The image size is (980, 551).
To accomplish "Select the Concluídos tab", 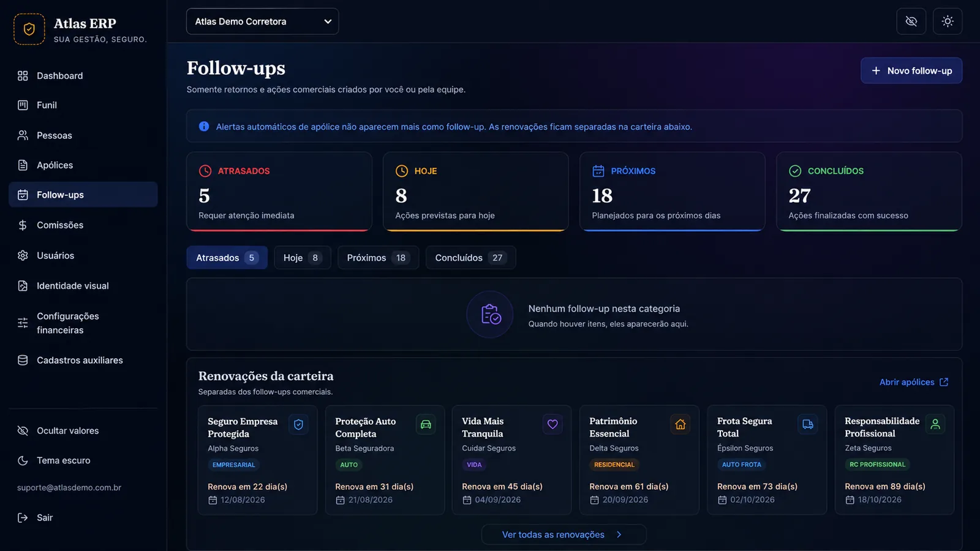I will click(470, 258).
